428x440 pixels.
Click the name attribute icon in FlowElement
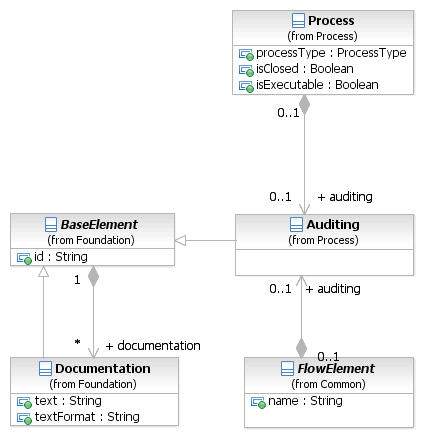click(258, 403)
